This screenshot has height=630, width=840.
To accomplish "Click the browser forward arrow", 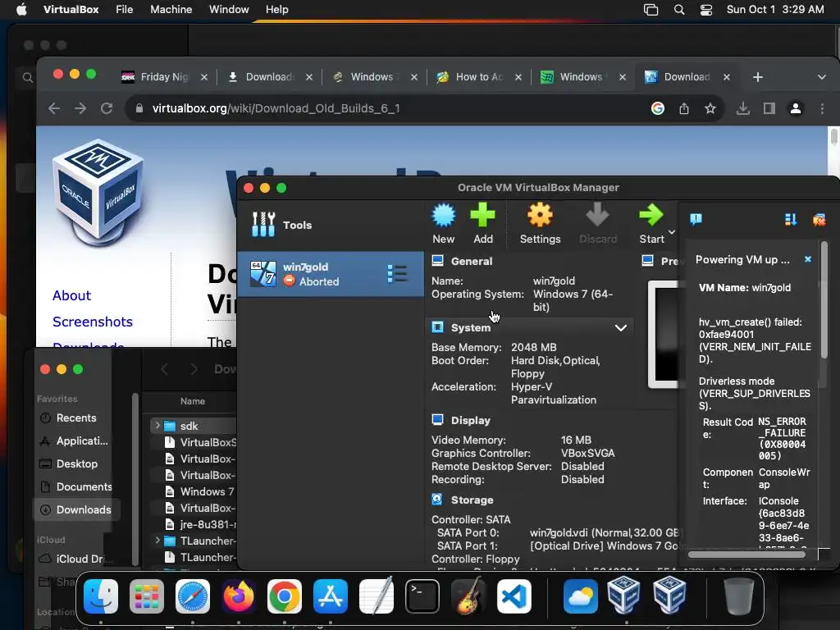I will 80,108.
